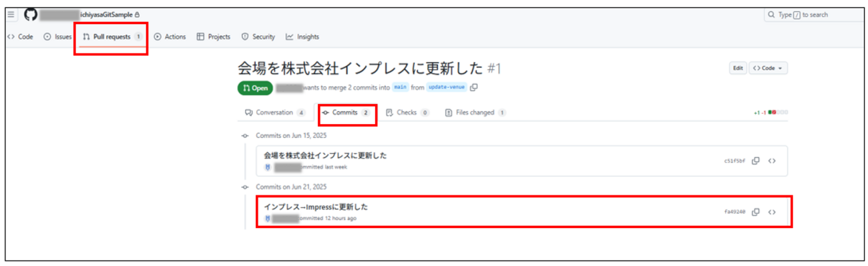Select the update-venue branch label
868x266 pixels.
coord(447,87)
